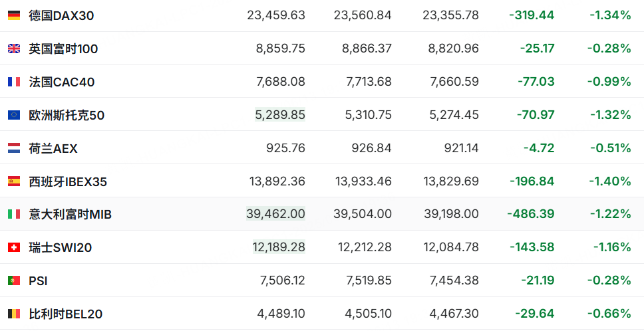Image resolution: width=644 pixels, height=331 pixels.
Task: Open the PSI index link
Action: 38,281
